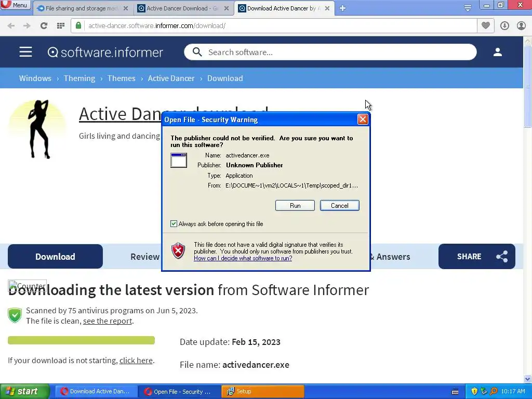Bookmark page with the heart icon
Screen dimensions: 532x399
[x=486, y=26]
